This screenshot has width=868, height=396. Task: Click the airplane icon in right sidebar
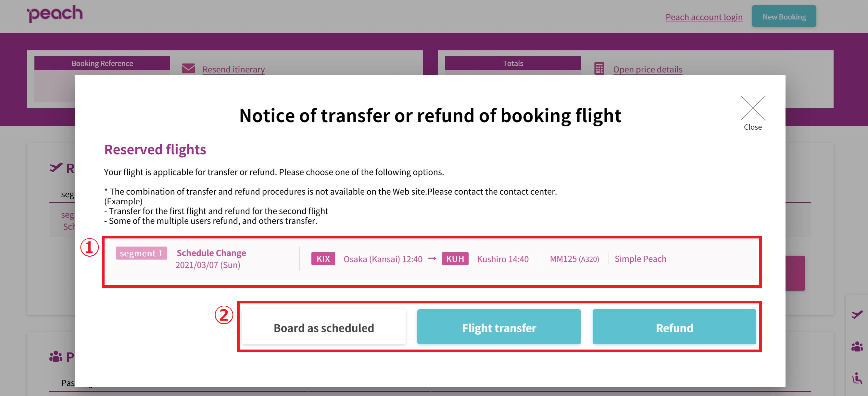click(857, 314)
